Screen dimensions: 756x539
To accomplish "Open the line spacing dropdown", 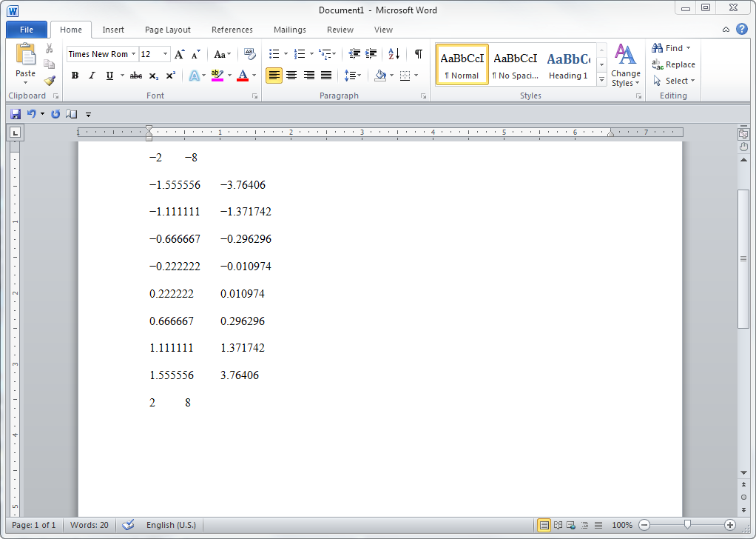I will point(352,76).
